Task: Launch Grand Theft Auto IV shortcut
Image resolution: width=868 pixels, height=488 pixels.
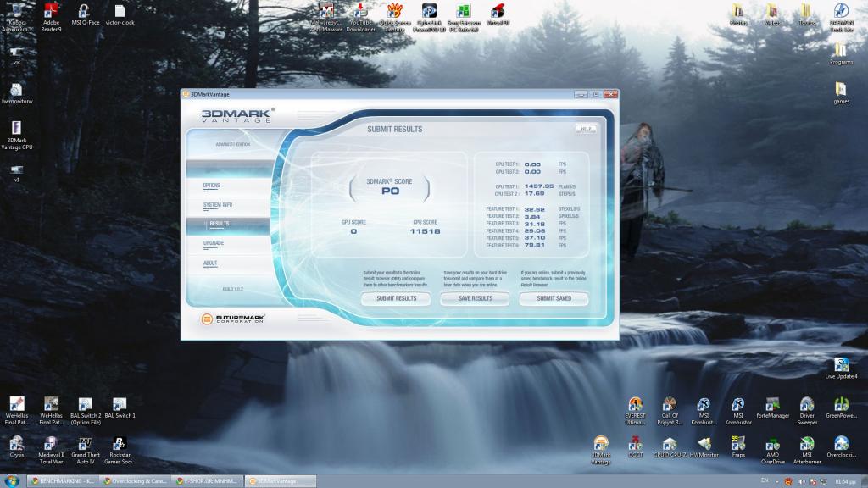Action: click(x=86, y=450)
